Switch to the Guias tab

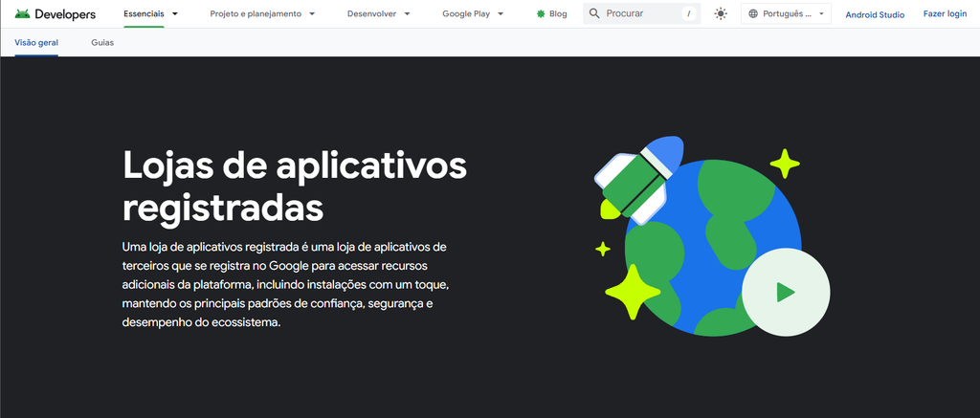(102, 43)
